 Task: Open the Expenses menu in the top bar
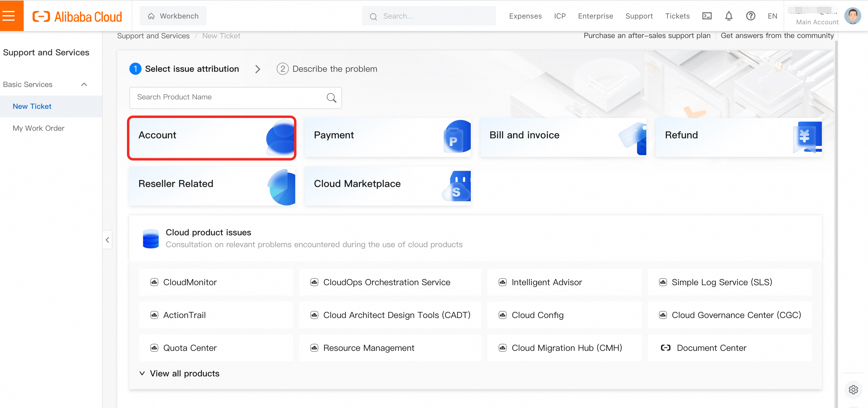(525, 16)
